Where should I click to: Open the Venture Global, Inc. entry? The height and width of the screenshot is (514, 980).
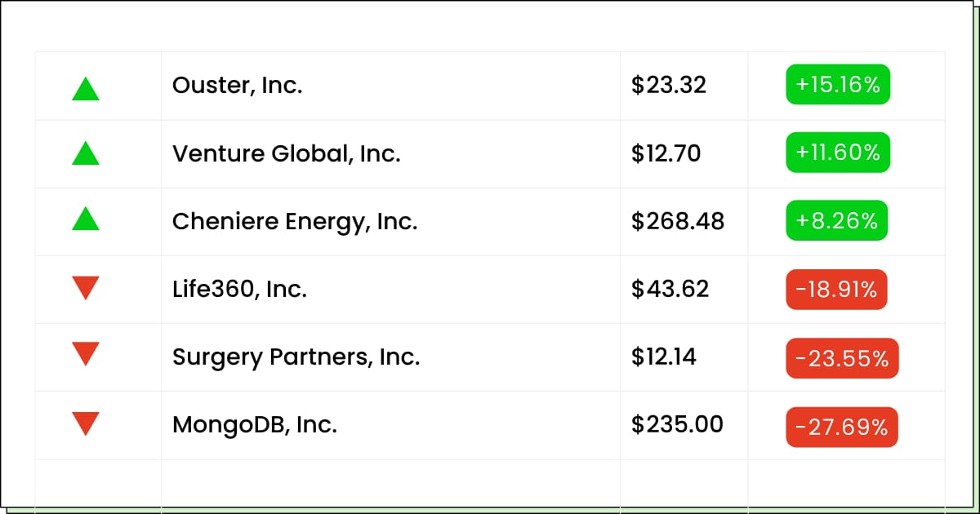(x=286, y=153)
